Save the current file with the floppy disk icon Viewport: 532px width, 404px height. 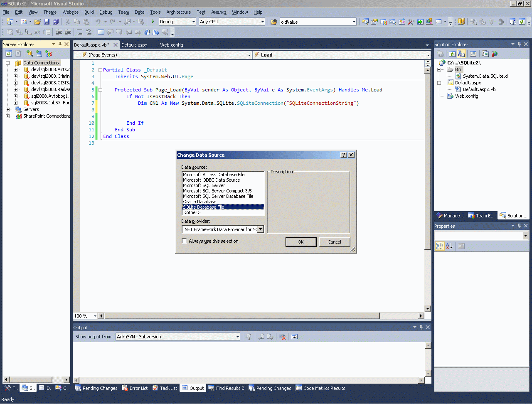(47, 22)
